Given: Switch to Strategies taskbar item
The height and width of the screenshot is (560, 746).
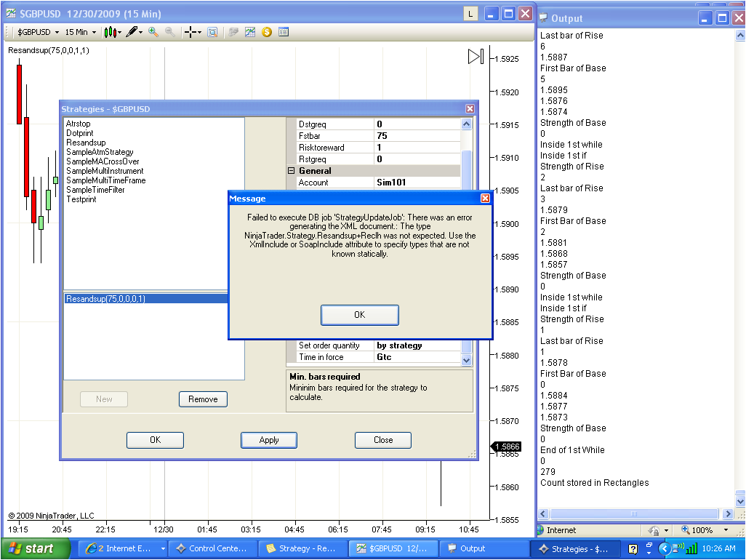Looking at the screenshot, I should (575, 548).
